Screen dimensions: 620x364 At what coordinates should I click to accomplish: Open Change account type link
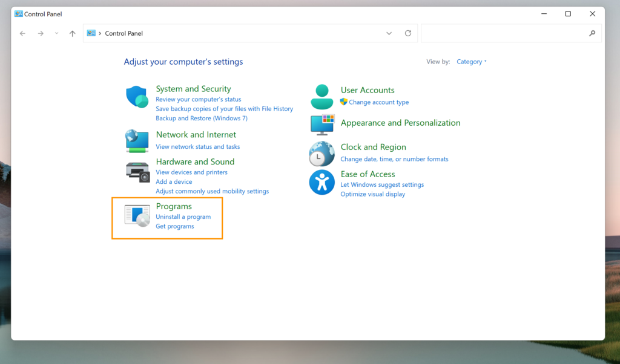[x=378, y=102]
